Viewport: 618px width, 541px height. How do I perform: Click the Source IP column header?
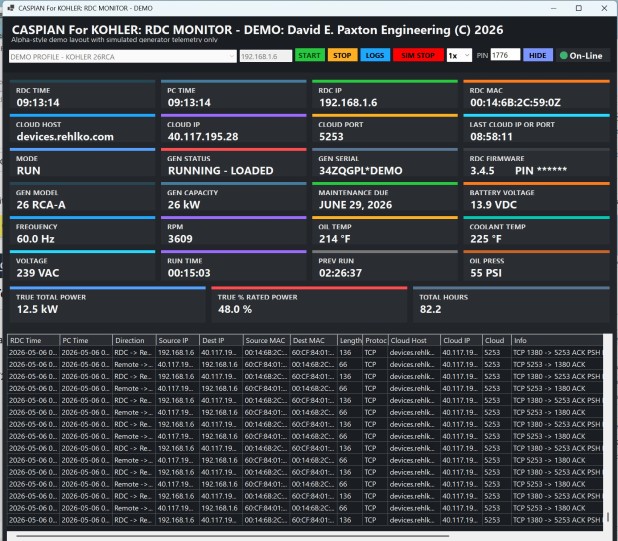click(x=177, y=340)
